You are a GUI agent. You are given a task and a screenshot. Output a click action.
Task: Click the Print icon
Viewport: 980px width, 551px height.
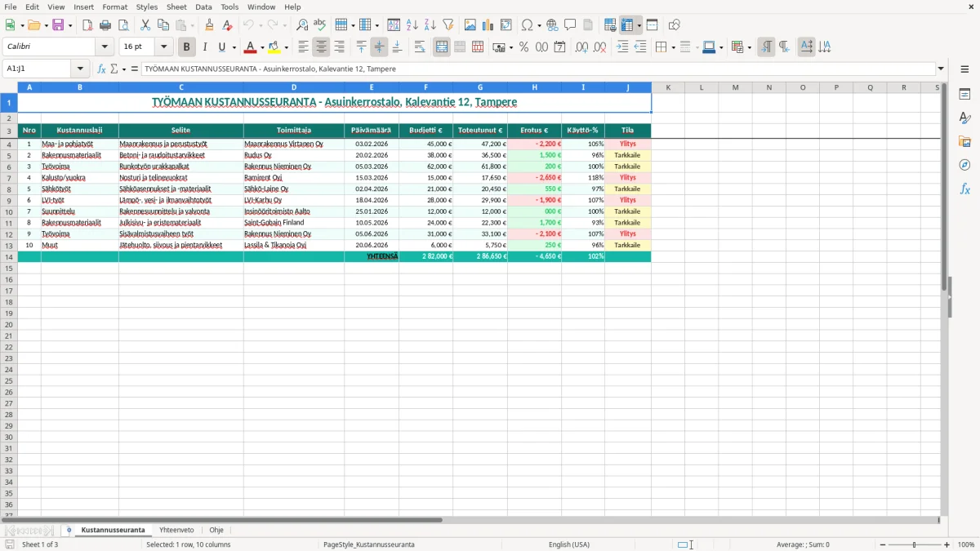pyautogui.click(x=105, y=25)
